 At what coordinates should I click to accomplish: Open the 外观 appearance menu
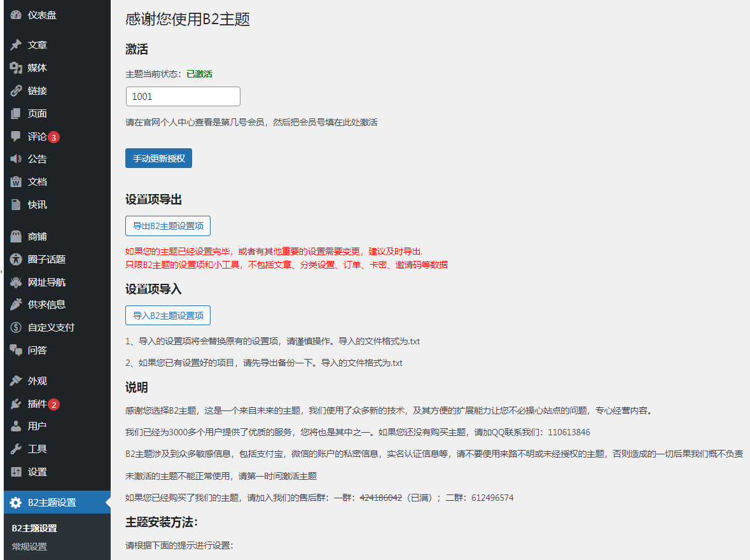pos(37,381)
